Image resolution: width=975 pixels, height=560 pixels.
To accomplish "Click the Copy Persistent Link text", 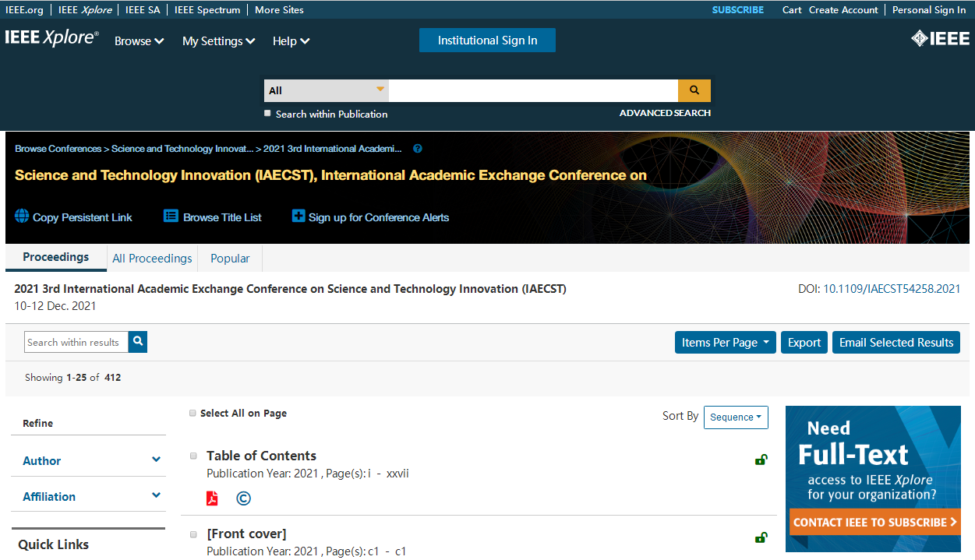I will click(83, 217).
